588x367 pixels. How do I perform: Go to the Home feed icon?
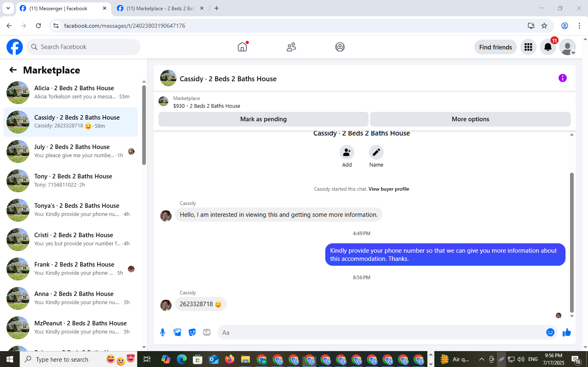pyautogui.click(x=242, y=47)
